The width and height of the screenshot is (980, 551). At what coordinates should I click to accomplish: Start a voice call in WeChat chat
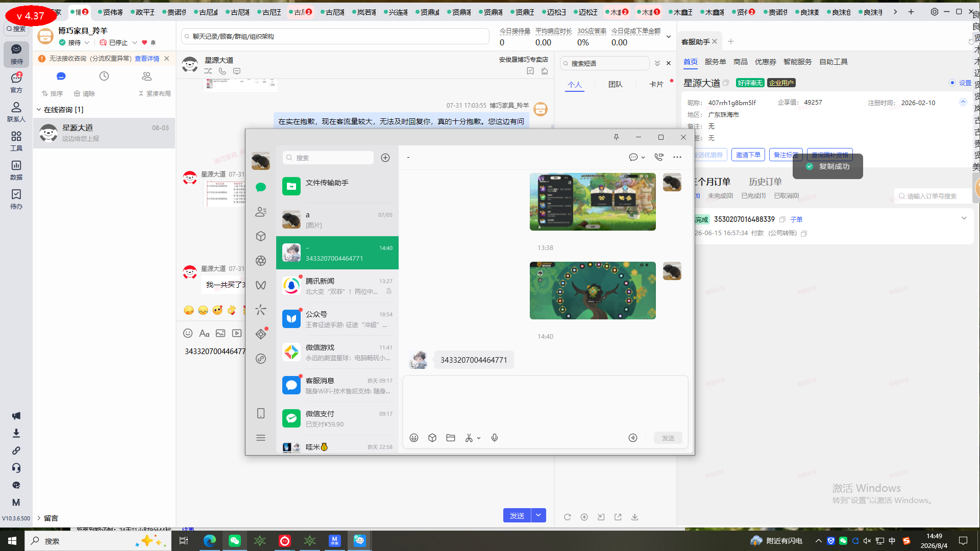pos(659,157)
